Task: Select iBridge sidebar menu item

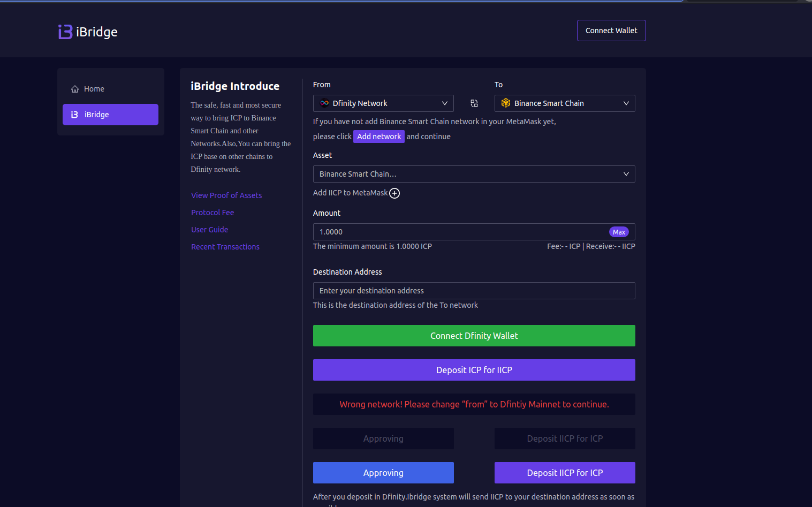Action: pos(110,115)
